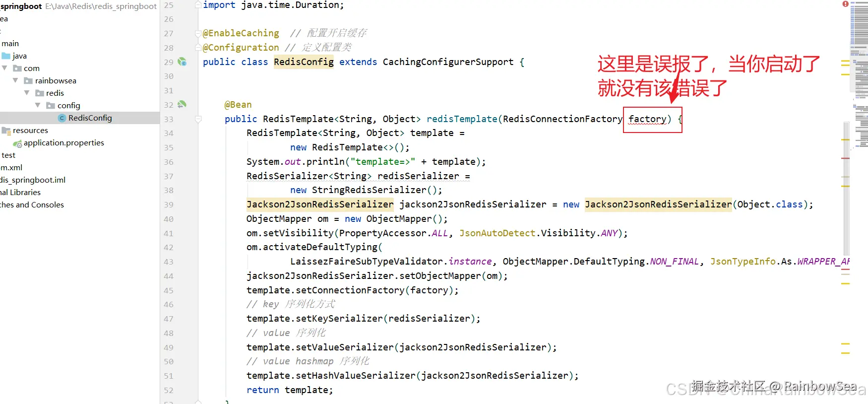The image size is (868, 404).
Task: Click CachingConfigurerSupport class name in code
Action: click(448, 62)
